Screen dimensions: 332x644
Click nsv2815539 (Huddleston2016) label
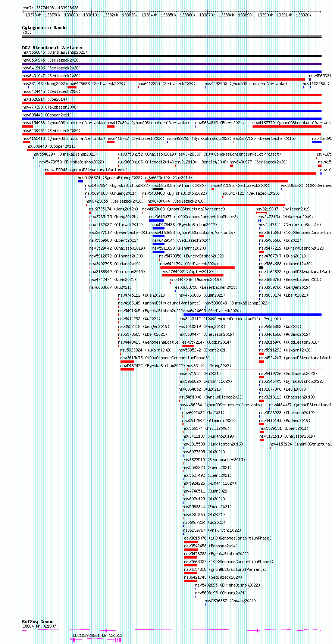pos(213,444)
